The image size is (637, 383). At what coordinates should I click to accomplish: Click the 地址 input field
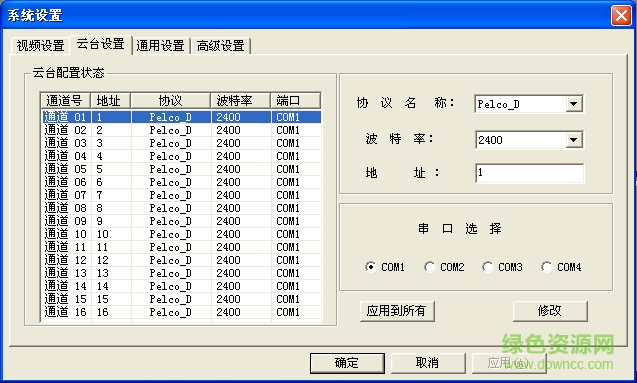tap(529, 173)
